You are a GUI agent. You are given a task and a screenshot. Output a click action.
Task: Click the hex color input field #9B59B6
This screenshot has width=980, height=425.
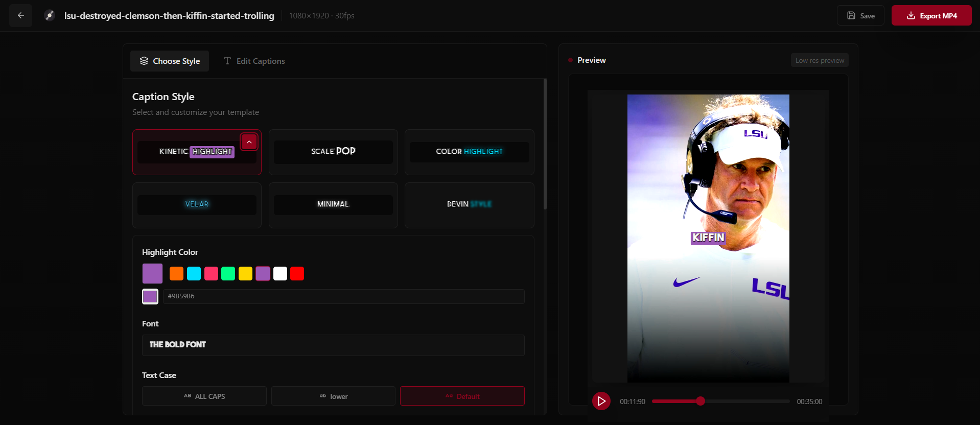[x=343, y=296]
